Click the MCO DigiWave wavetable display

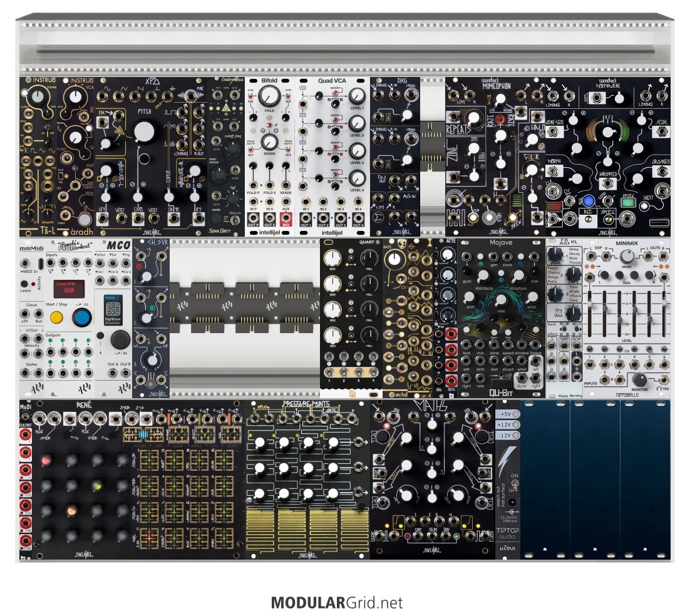(113, 310)
